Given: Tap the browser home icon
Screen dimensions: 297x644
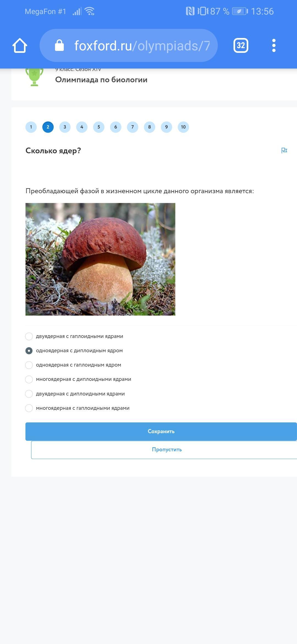Looking at the screenshot, I should [20, 45].
